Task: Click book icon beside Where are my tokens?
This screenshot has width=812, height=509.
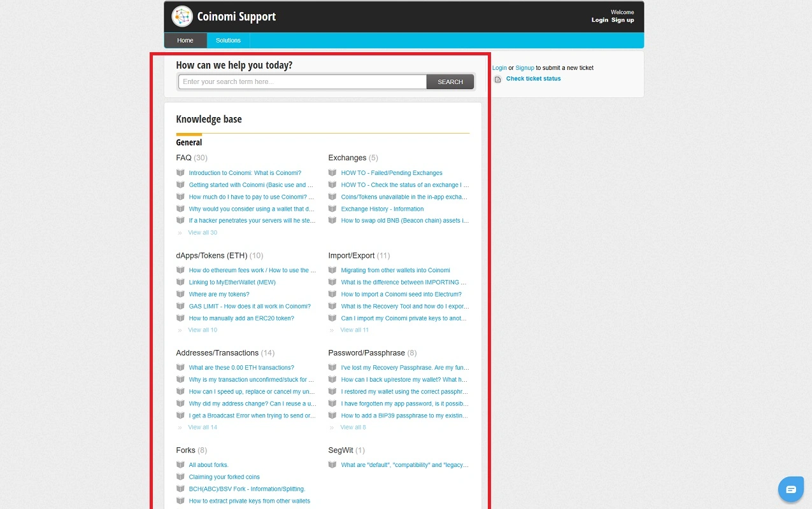Action: click(x=180, y=295)
